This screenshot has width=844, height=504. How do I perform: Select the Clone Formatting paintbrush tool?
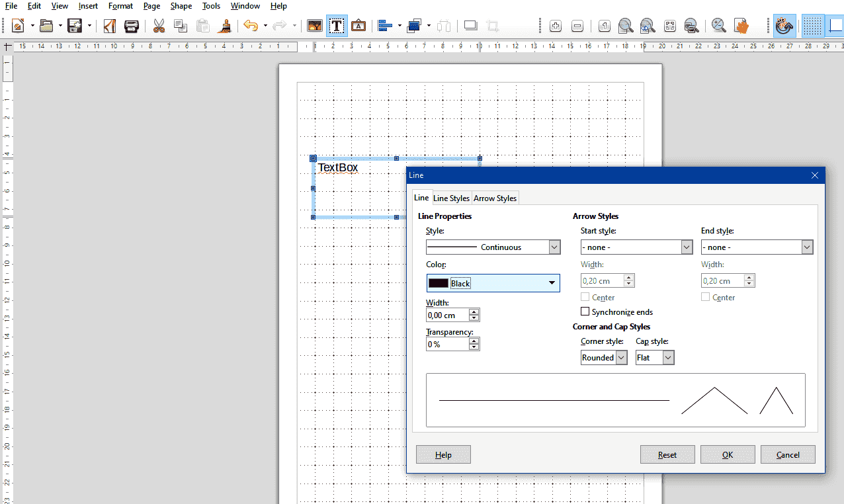point(225,26)
